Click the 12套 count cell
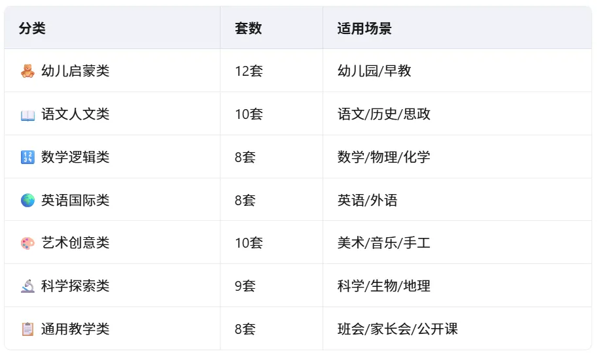 (249, 71)
